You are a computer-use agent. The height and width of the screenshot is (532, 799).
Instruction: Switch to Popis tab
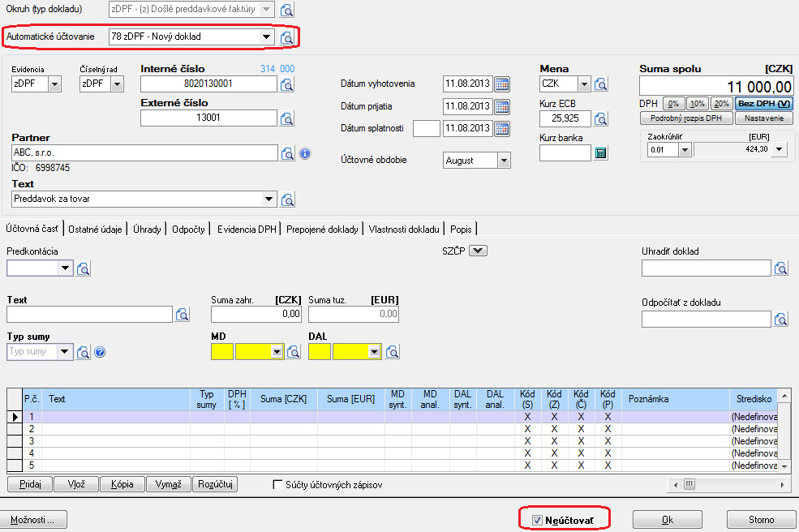point(461,230)
